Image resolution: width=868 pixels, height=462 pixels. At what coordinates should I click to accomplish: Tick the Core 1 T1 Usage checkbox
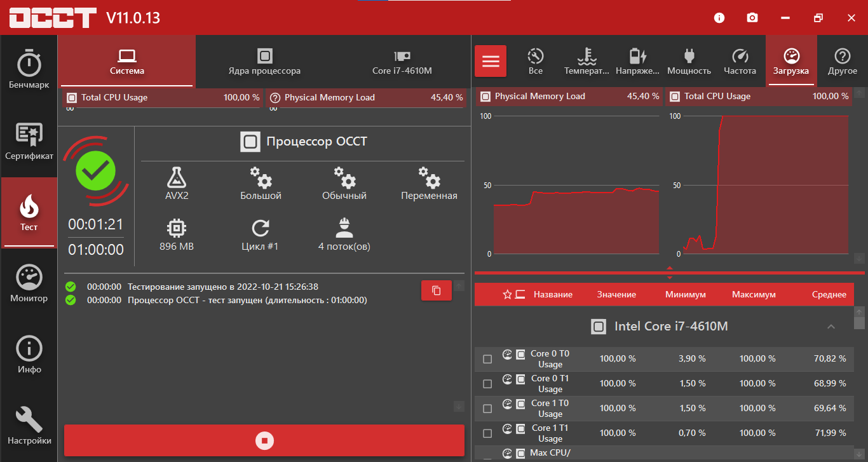[x=487, y=433]
